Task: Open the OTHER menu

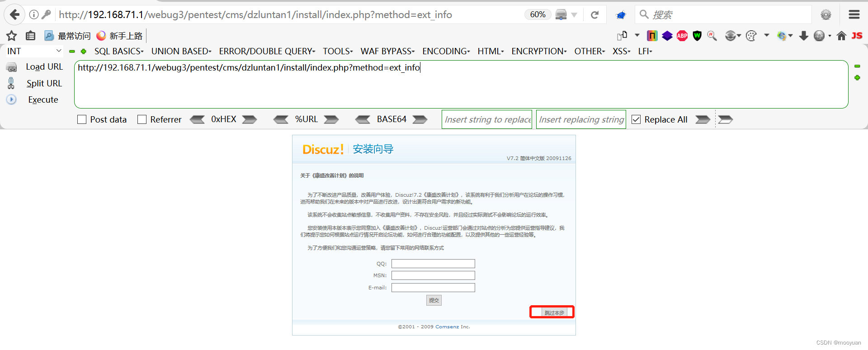Action: click(x=590, y=51)
